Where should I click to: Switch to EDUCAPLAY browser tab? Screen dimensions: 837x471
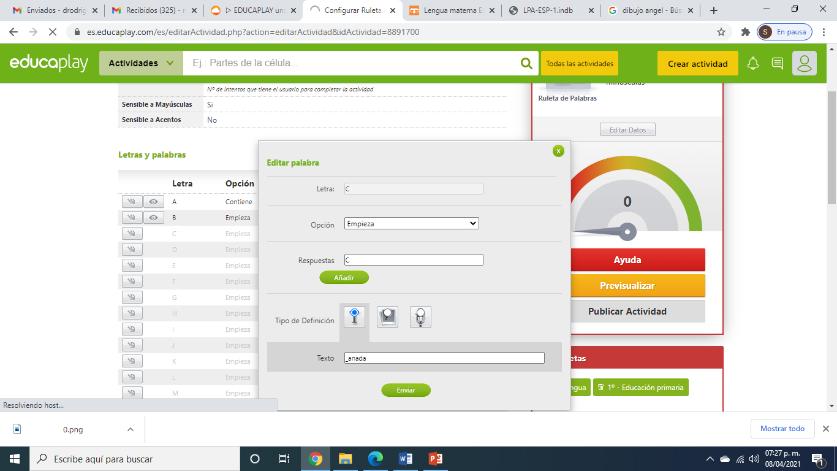(x=252, y=10)
